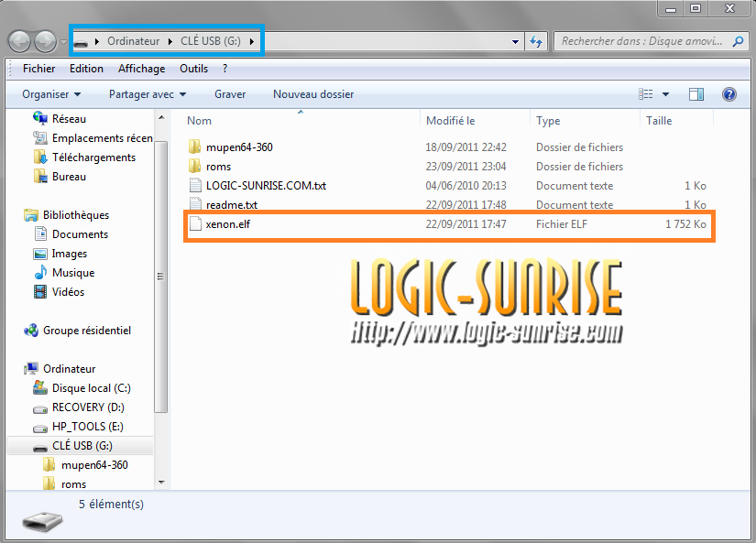Click navigation pane scrollbar down arrow
The image size is (756, 543).
click(x=161, y=483)
